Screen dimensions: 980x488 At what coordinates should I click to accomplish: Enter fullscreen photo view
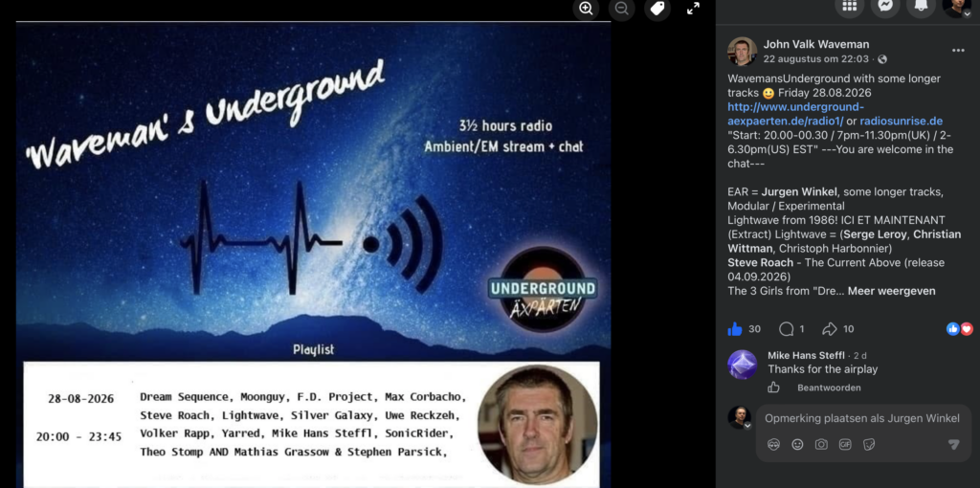click(x=693, y=8)
